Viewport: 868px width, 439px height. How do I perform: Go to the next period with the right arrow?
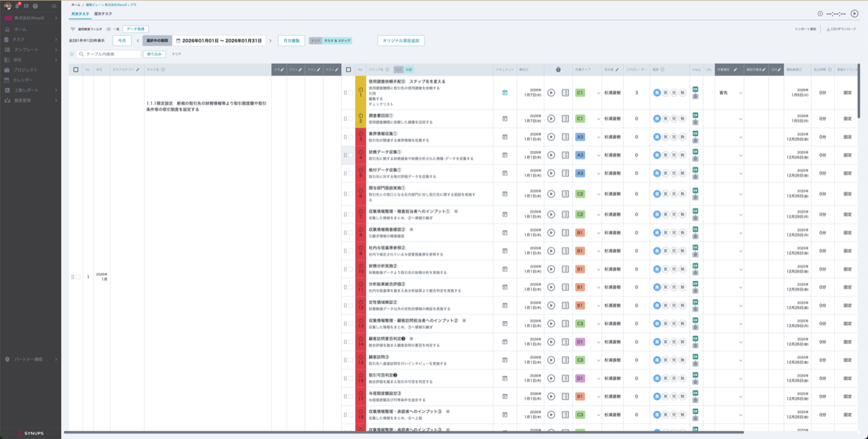270,41
